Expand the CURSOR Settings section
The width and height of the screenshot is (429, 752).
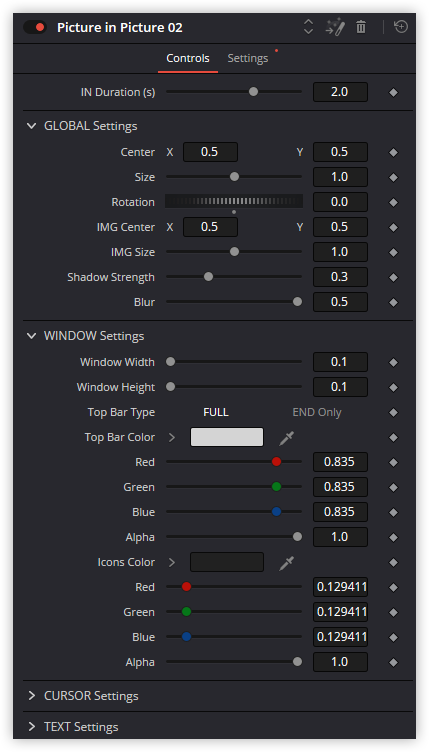[x=32, y=696]
